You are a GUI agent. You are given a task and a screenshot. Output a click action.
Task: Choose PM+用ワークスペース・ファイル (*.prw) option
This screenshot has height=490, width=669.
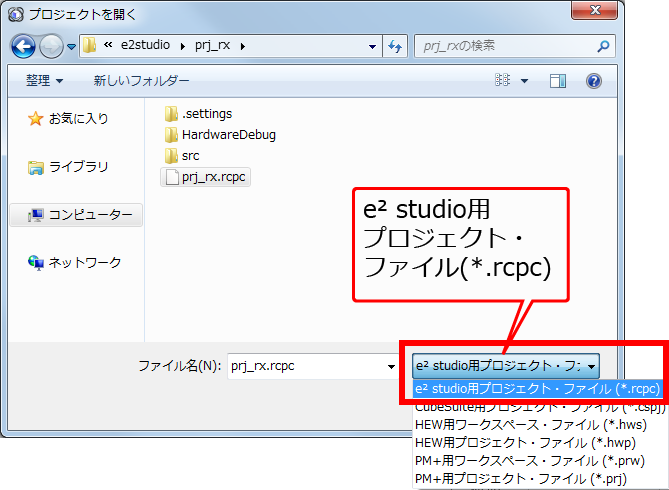(x=529, y=461)
